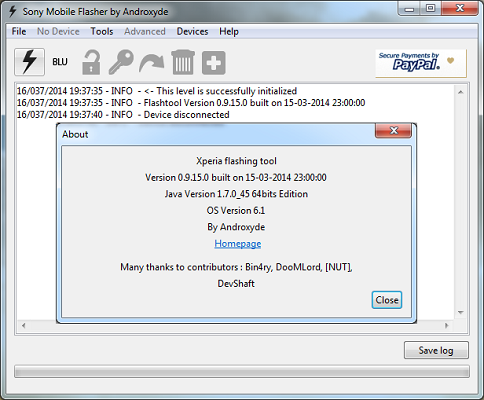Close the About dialog with red X

click(394, 130)
